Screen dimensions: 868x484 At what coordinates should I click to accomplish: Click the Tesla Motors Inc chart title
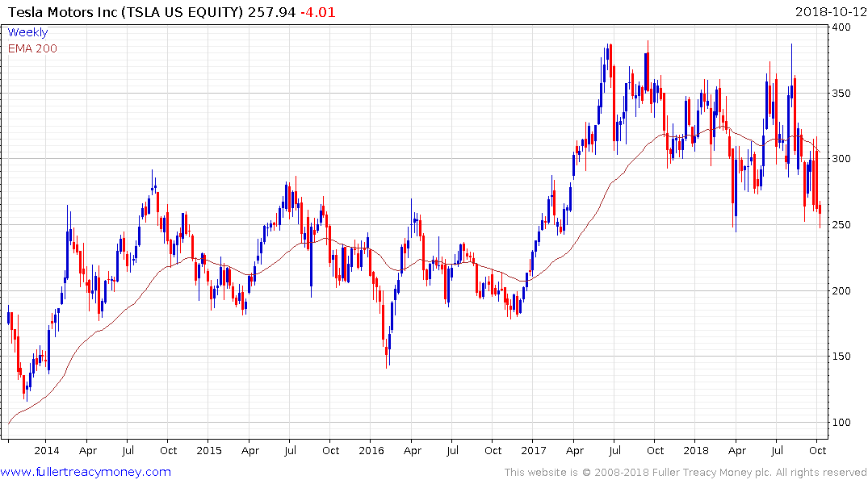point(126,12)
